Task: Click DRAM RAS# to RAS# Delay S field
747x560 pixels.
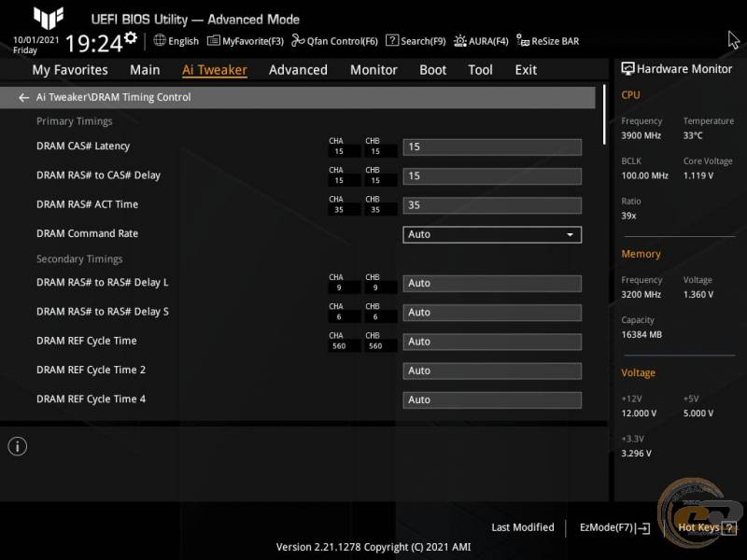Action: coord(492,313)
